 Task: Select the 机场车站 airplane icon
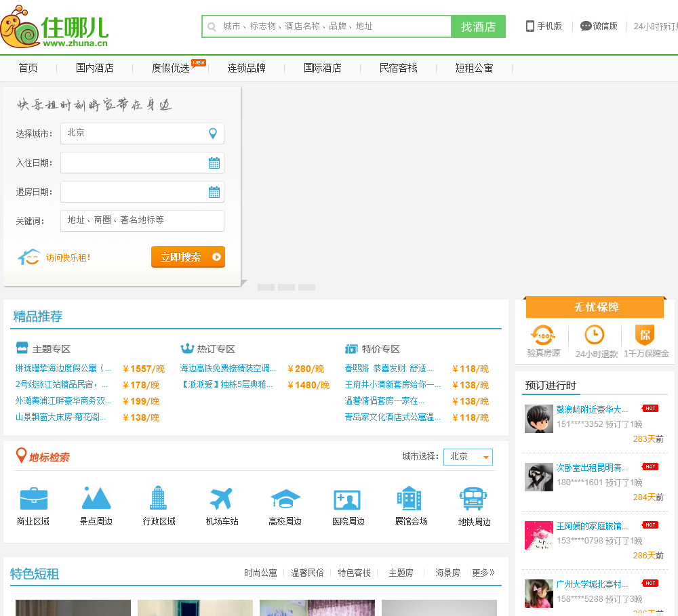pyautogui.click(x=222, y=498)
